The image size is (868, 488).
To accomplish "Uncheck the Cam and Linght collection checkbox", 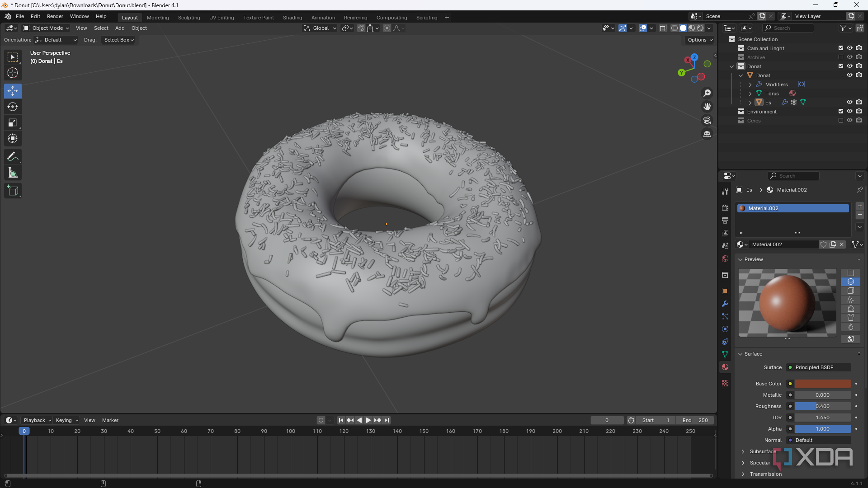I will pos(840,48).
